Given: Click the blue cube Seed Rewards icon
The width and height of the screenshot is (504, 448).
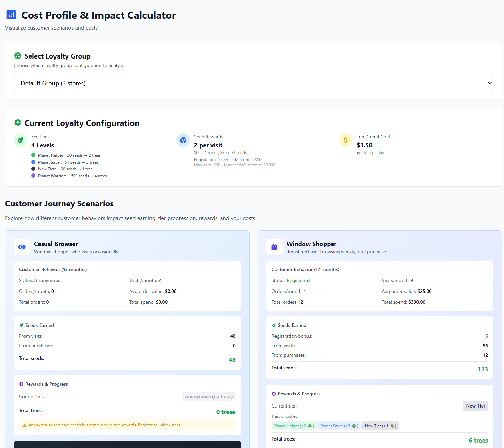Looking at the screenshot, I should [x=183, y=140].
